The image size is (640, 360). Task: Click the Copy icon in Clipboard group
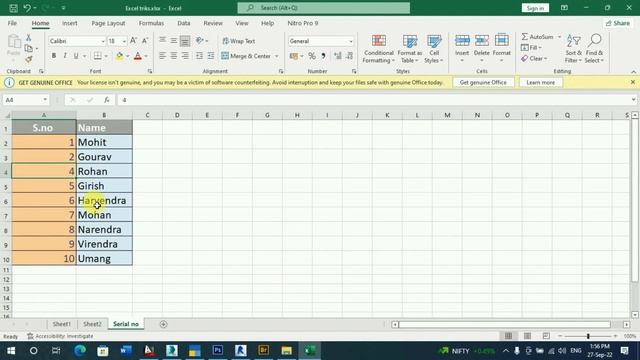pos(29,48)
